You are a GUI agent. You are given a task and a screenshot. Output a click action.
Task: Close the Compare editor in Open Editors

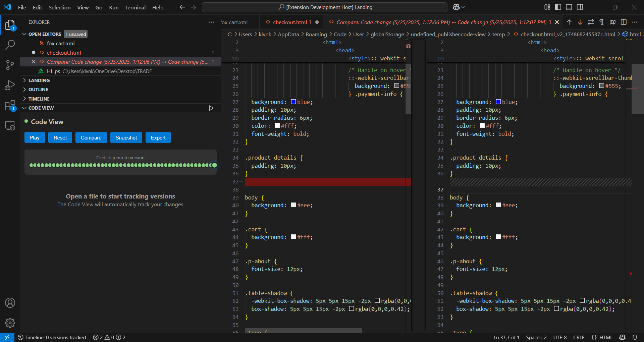coord(34,62)
